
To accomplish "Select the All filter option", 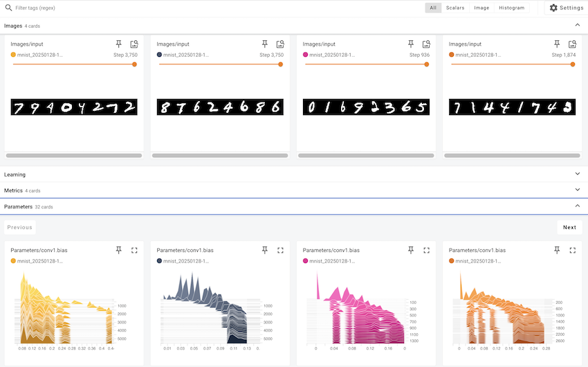I will tap(433, 8).
